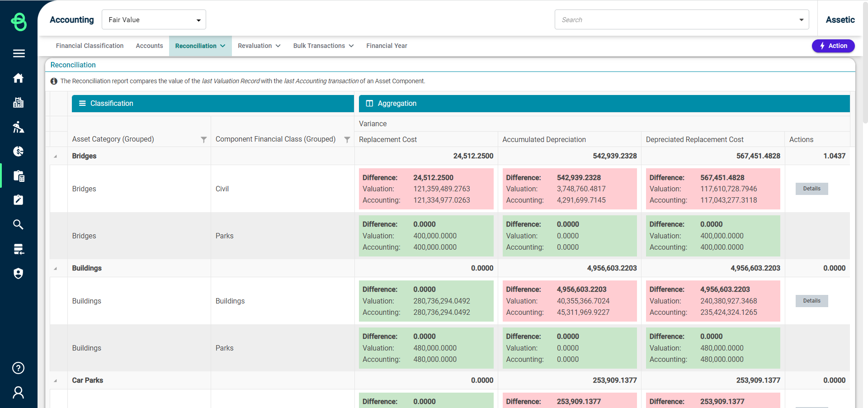The height and width of the screenshot is (408, 868).
Task: Open the Fair Value dropdown
Action: tap(154, 20)
